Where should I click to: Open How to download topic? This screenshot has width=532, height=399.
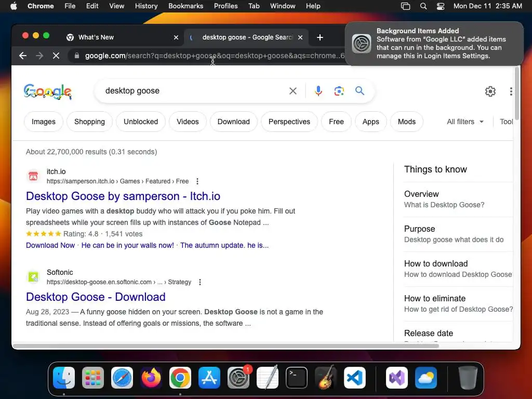pos(458,269)
